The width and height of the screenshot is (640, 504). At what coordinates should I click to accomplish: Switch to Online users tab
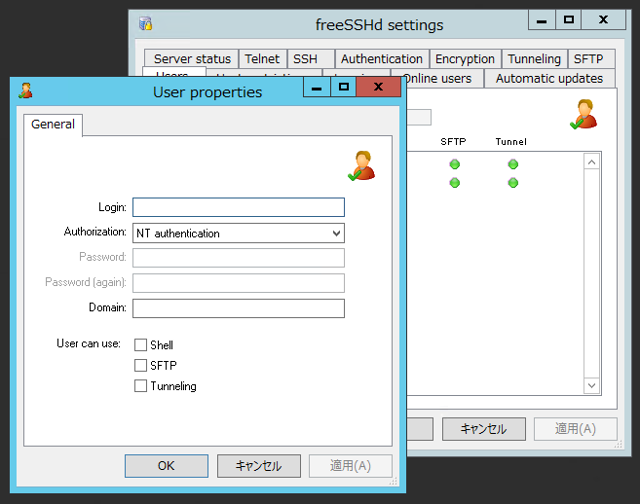coord(439,78)
